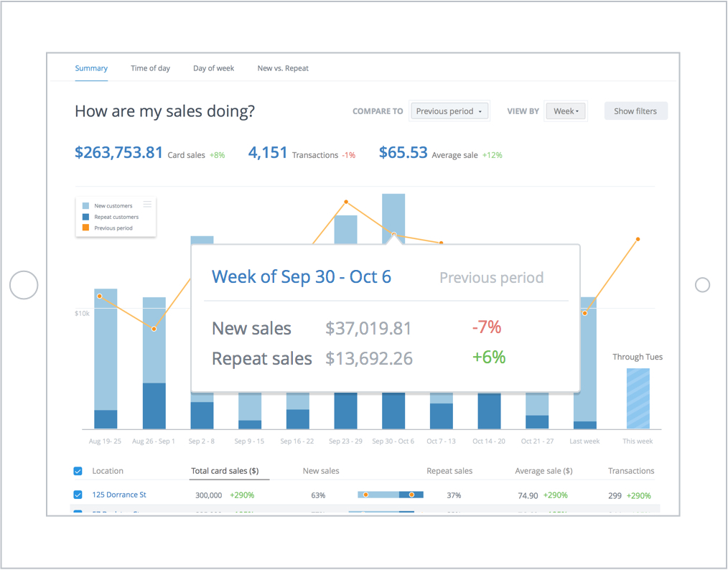The image size is (728, 570).
Task: Open the Previous period comparison dropdown
Action: (449, 111)
